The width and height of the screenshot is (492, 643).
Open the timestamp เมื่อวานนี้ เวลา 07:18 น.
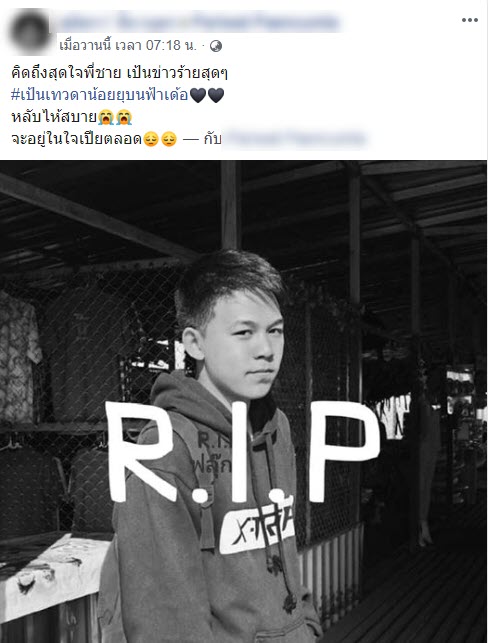coord(128,45)
